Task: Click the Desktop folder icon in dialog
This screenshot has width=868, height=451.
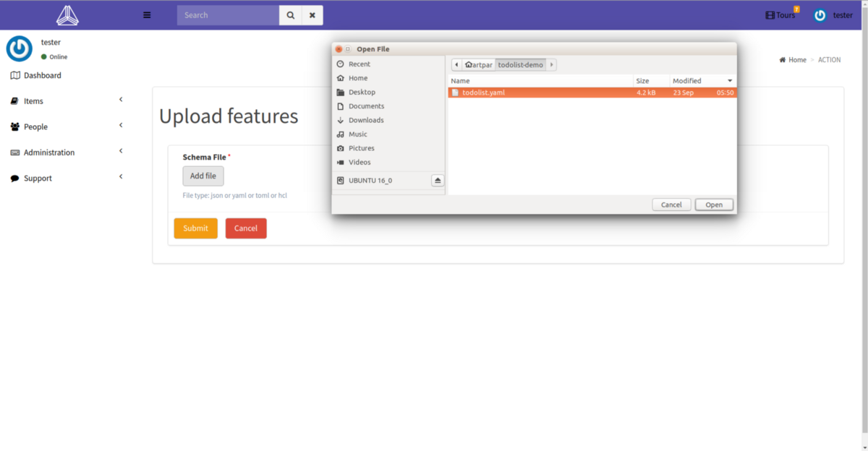Action: tap(341, 93)
